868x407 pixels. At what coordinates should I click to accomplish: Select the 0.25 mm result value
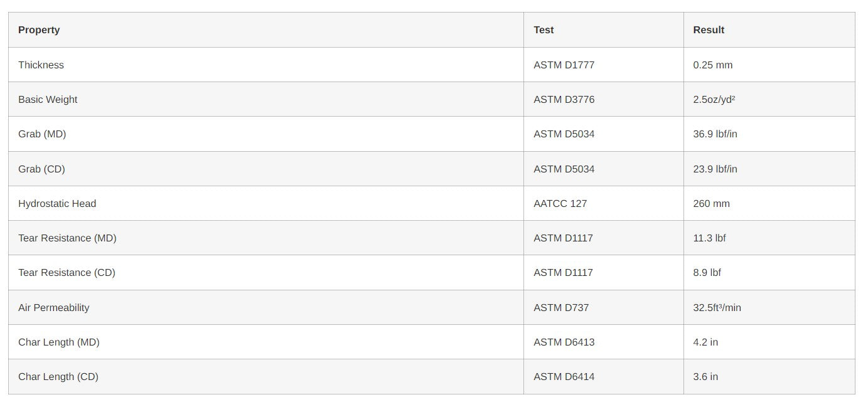point(712,65)
